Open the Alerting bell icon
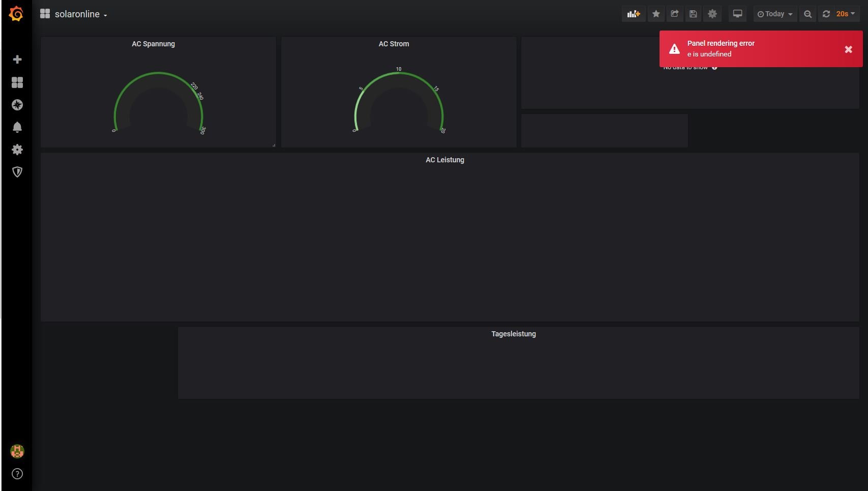868x491 pixels. 17,127
